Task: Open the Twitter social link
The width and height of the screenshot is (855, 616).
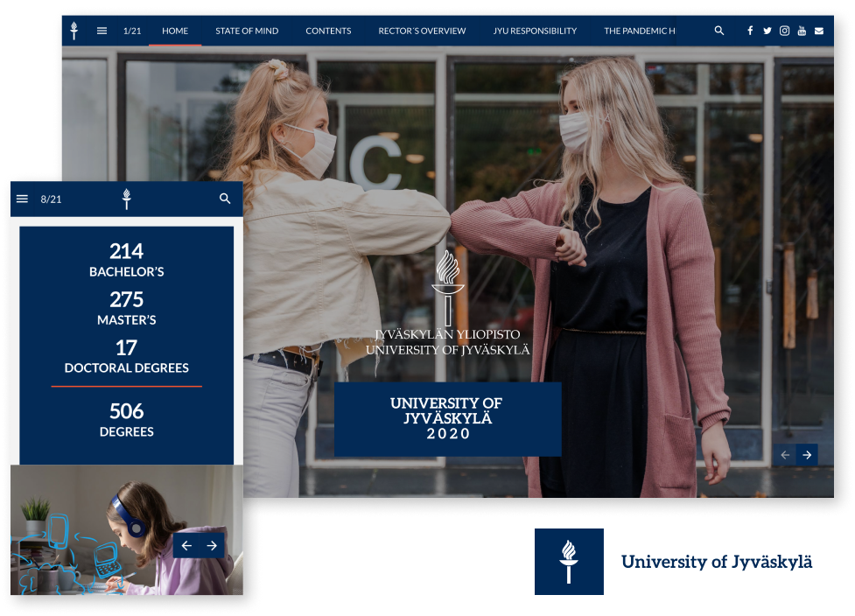Action: [767, 31]
